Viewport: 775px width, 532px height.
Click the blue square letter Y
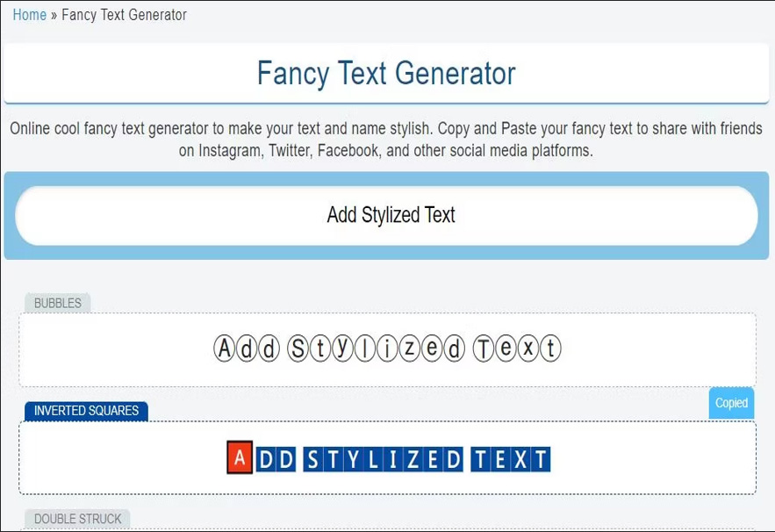(x=353, y=459)
